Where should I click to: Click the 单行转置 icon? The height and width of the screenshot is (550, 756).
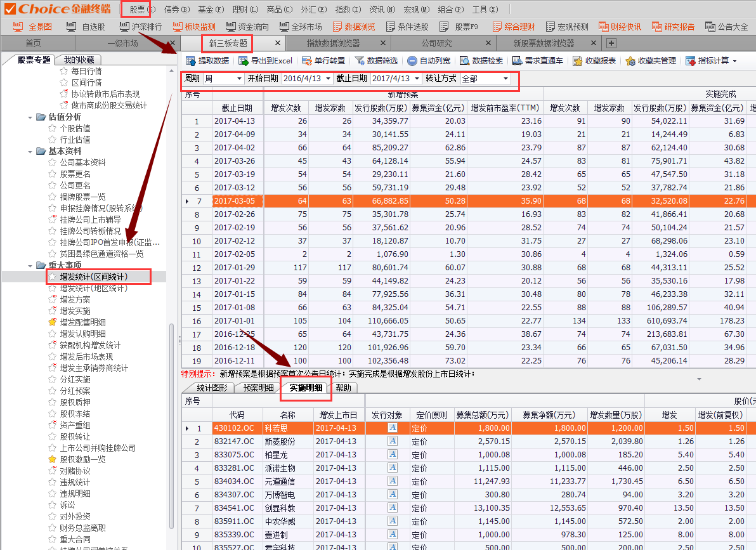click(307, 61)
